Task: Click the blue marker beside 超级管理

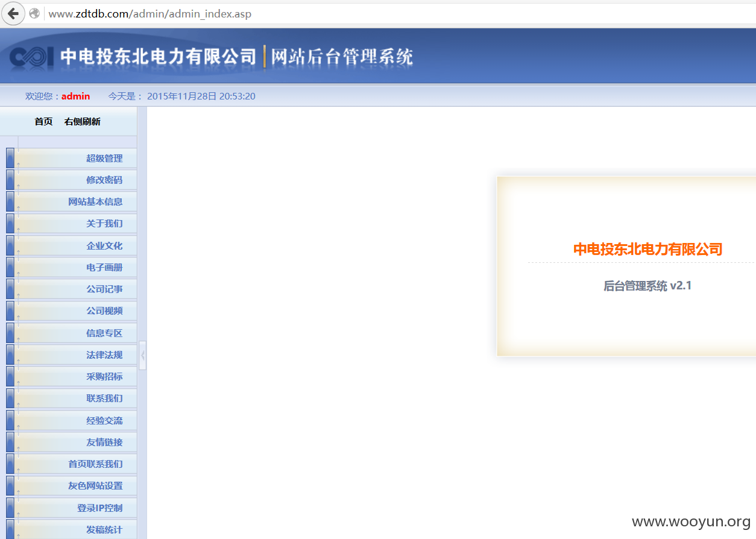Action: pyautogui.click(x=10, y=158)
